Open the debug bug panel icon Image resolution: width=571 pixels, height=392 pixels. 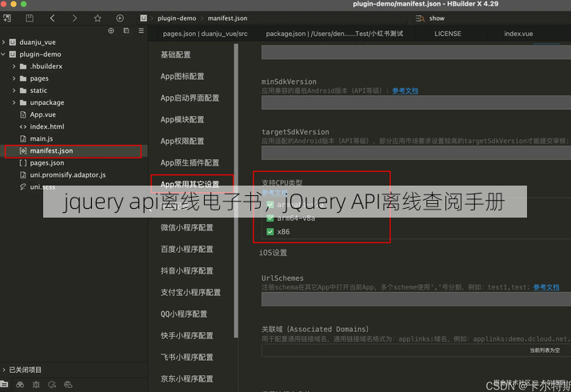coord(36,384)
